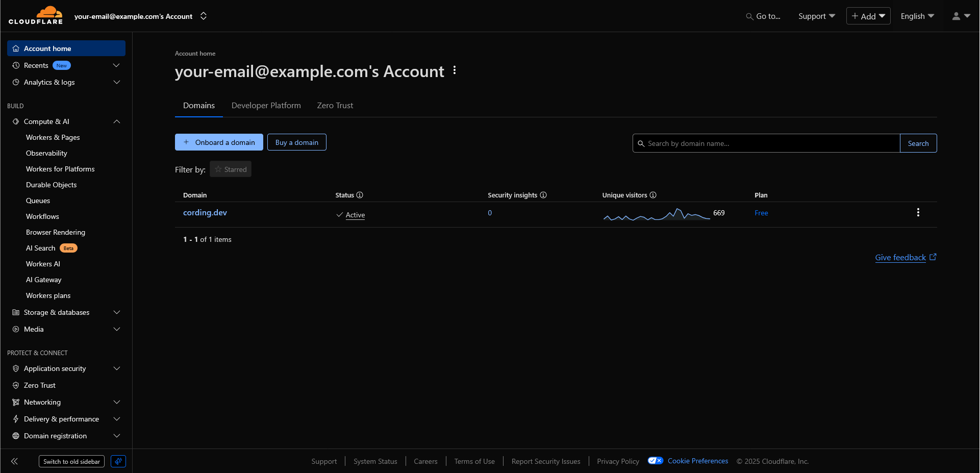The image size is (980, 473).
Task: Click the Domain registration globe icon
Action: point(16,436)
